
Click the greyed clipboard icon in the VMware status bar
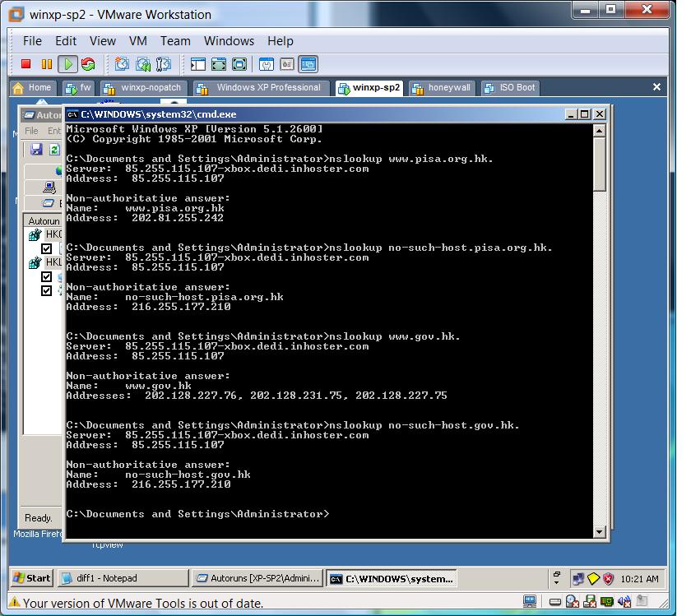[x=642, y=601]
